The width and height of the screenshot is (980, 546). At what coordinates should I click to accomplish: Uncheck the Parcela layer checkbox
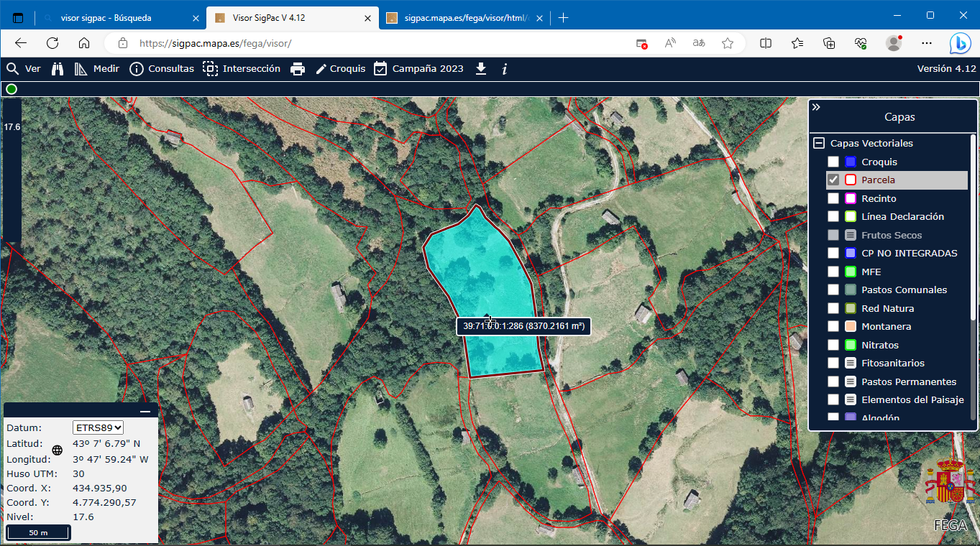pyautogui.click(x=833, y=180)
